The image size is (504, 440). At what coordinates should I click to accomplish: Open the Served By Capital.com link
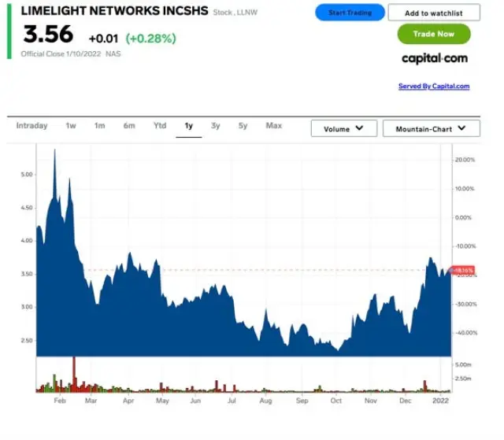433,87
